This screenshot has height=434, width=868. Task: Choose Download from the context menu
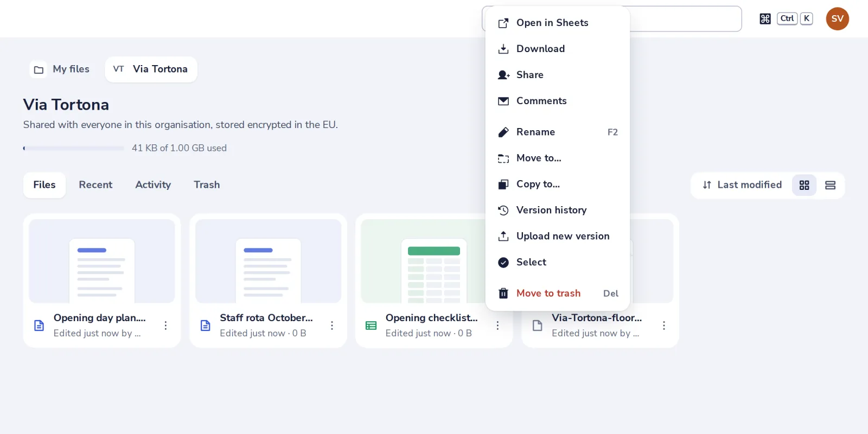[x=558, y=49]
